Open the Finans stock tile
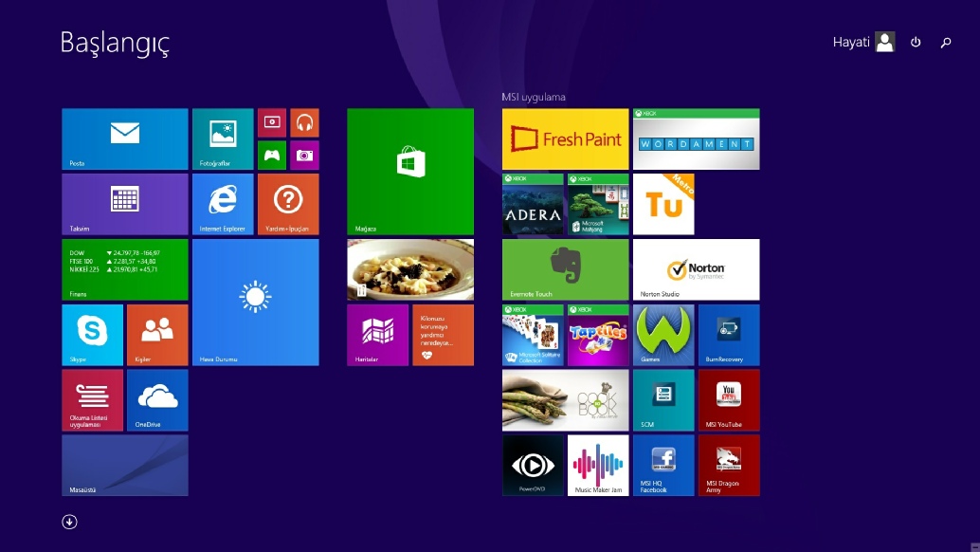The width and height of the screenshot is (980, 552). pos(125,269)
